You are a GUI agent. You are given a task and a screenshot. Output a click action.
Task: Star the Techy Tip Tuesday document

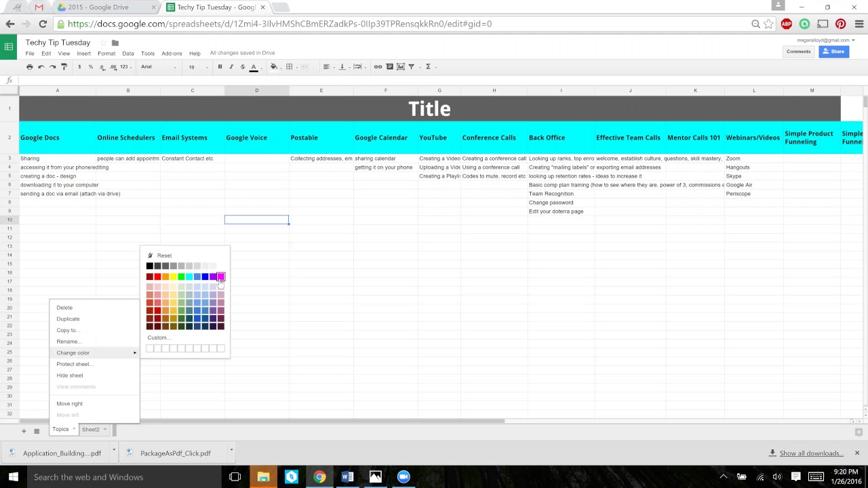[103, 43]
